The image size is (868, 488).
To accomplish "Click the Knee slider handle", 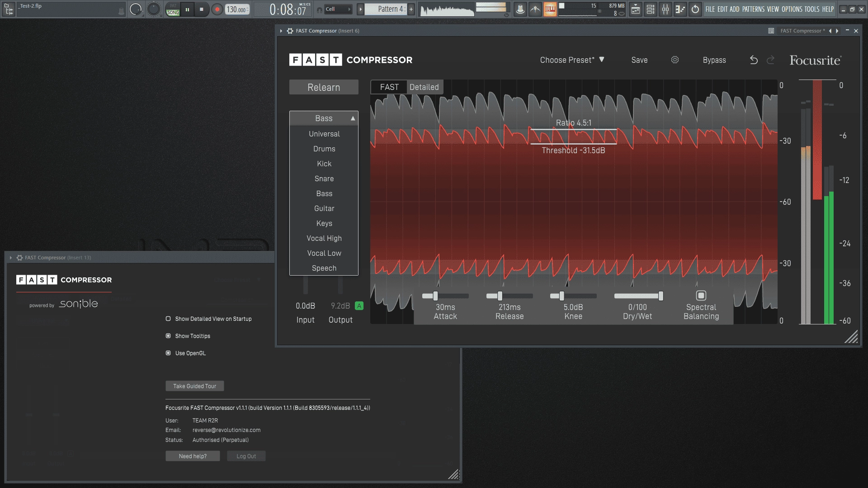I will [561, 296].
